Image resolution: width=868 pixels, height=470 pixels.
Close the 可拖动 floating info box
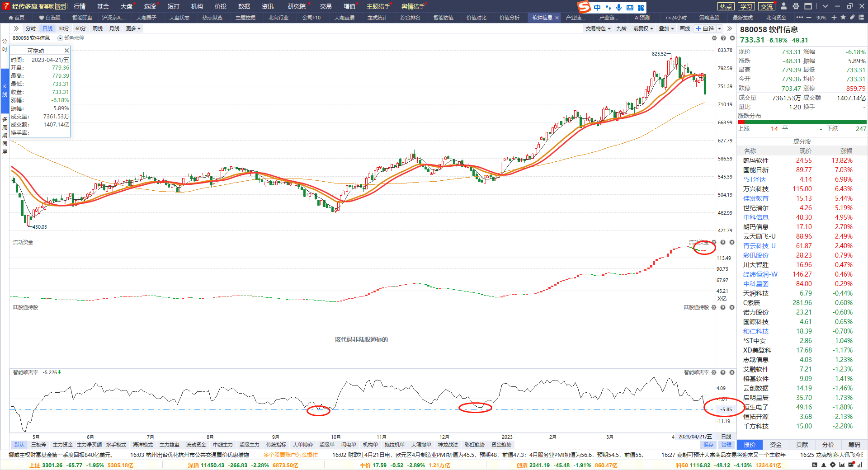pos(66,51)
